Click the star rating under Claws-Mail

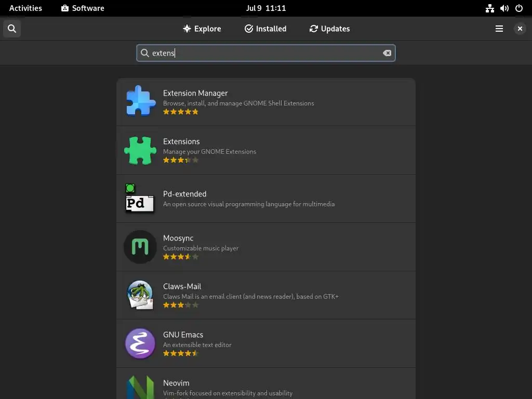pos(180,305)
